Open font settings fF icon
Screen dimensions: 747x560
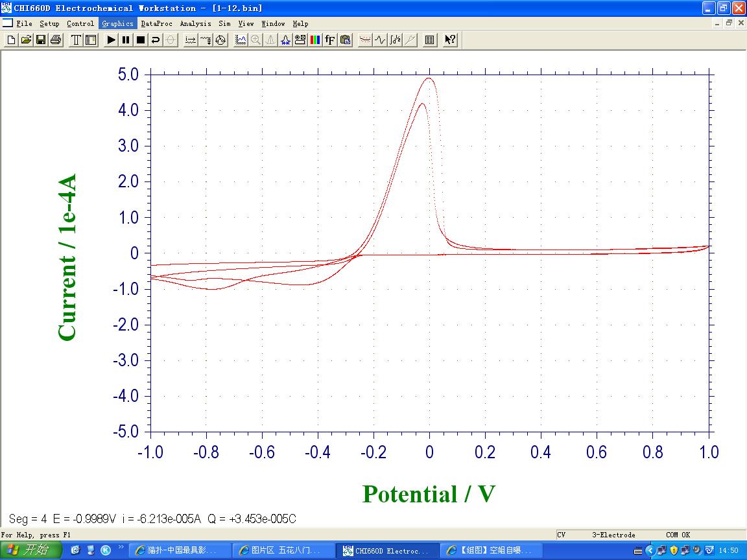[x=329, y=40]
